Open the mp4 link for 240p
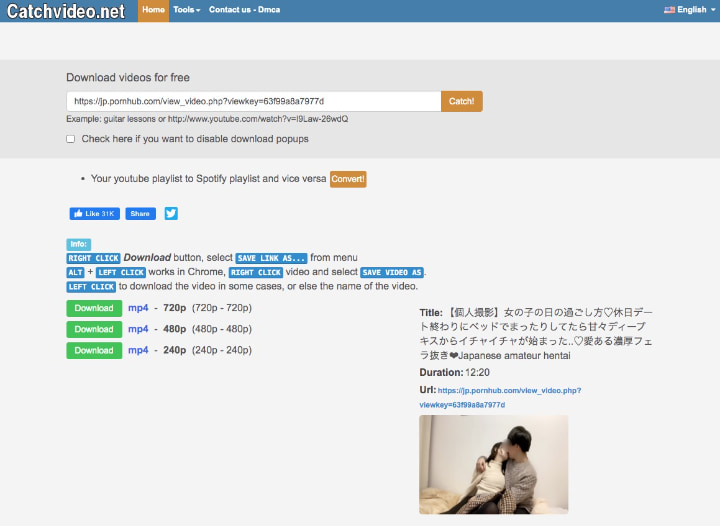Image resolution: width=720 pixels, height=526 pixels. 138,350
